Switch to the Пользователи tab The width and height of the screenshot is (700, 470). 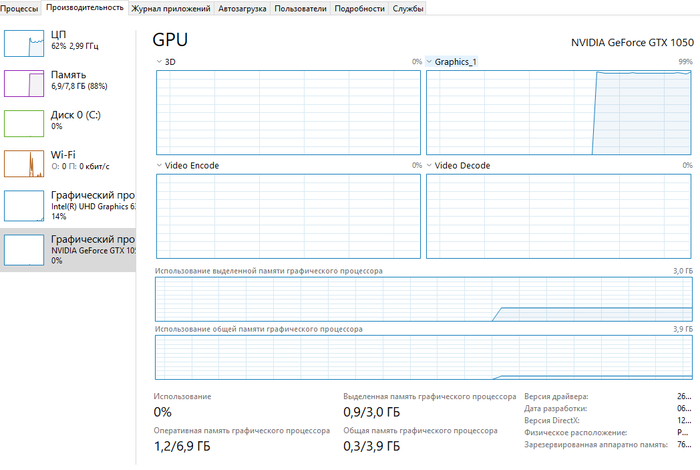point(301,8)
